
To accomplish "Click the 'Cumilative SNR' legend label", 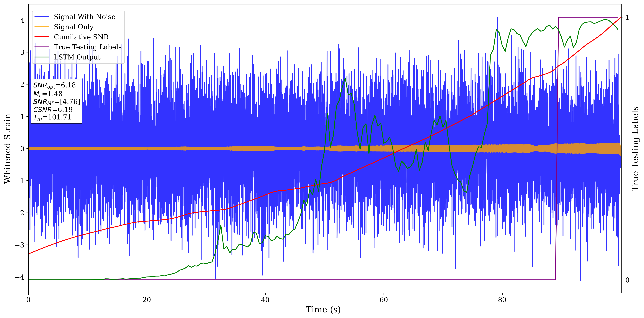I will pyautogui.click(x=81, y=37).
